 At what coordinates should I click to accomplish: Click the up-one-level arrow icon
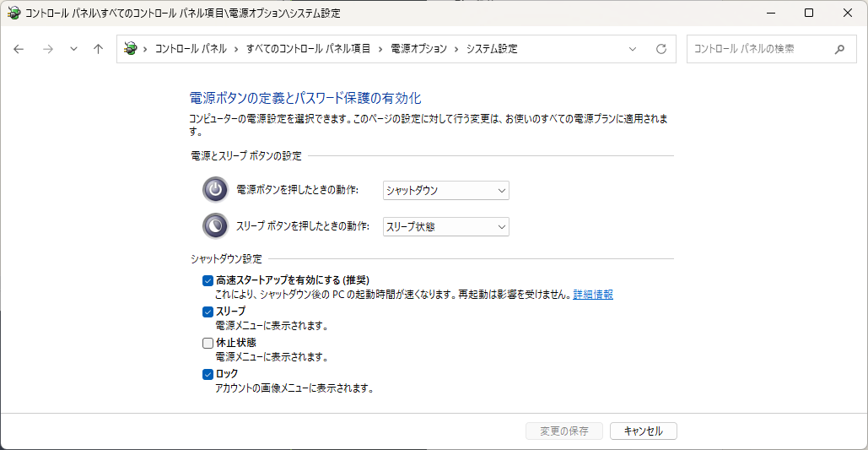[99, 49]
